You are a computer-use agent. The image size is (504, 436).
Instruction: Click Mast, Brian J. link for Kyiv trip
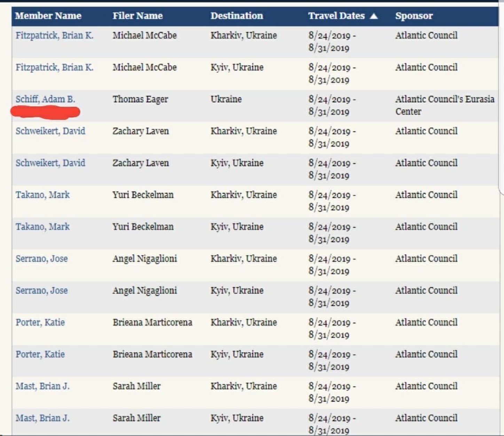click(42, 418)
